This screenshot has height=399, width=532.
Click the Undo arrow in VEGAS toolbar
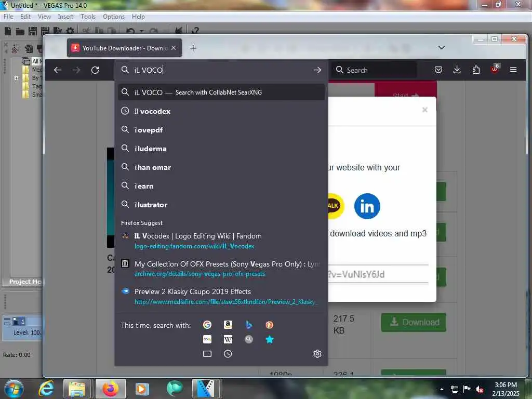[130, 31]
